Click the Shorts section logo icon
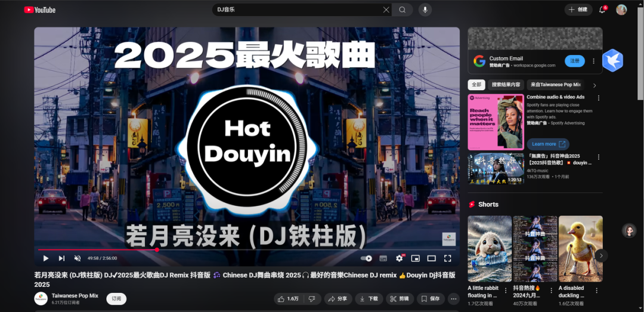The height and width of the screenshot is (312, 644). (472, 204)
